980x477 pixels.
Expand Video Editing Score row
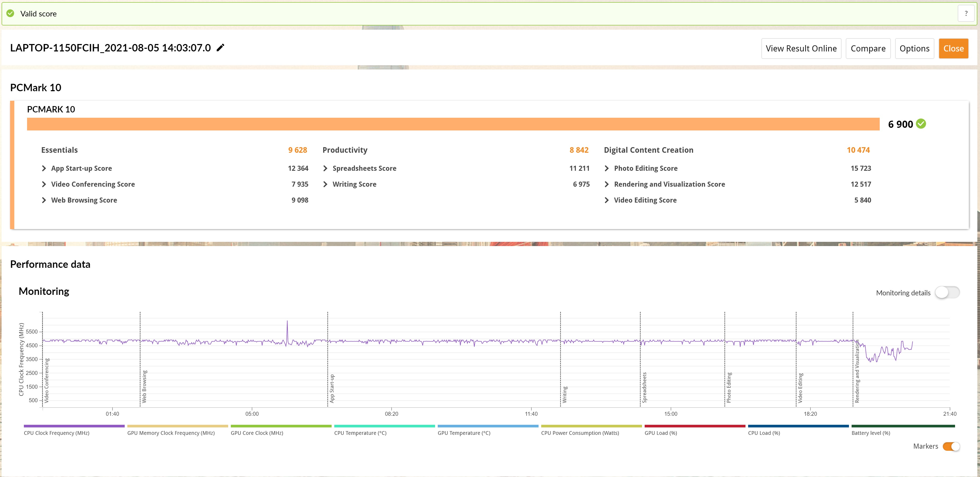(x=607, y=200)
